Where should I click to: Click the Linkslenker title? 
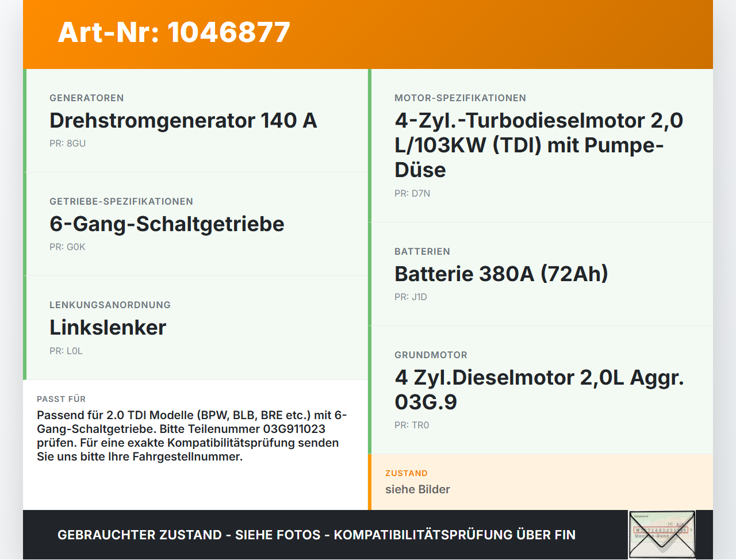108,327
